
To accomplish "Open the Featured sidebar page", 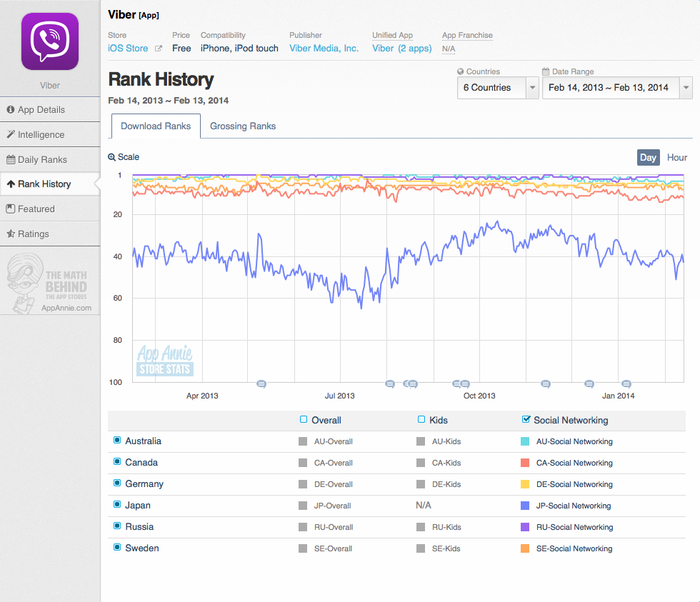I will [x=50, y=209].
